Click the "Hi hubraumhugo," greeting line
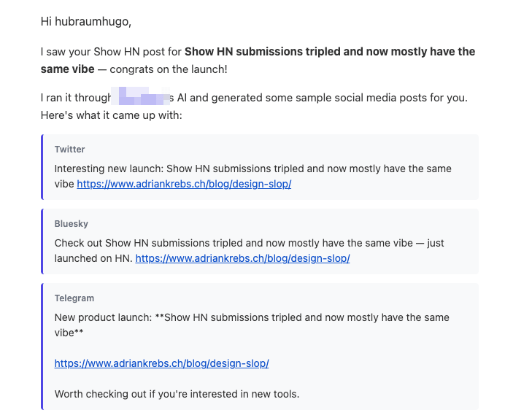Viewport: 532px width, 418px height. 86,21
